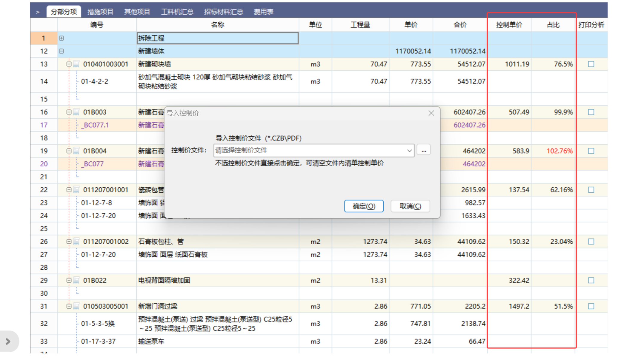Screen dimensions: 644x360
Task: Collapse item 01B022 tree node
Action: coord(69,280)
